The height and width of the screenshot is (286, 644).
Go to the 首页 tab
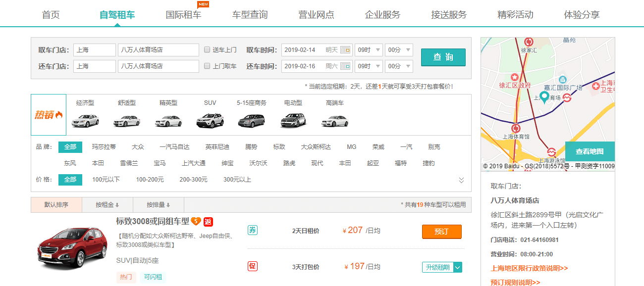[51, 14]
